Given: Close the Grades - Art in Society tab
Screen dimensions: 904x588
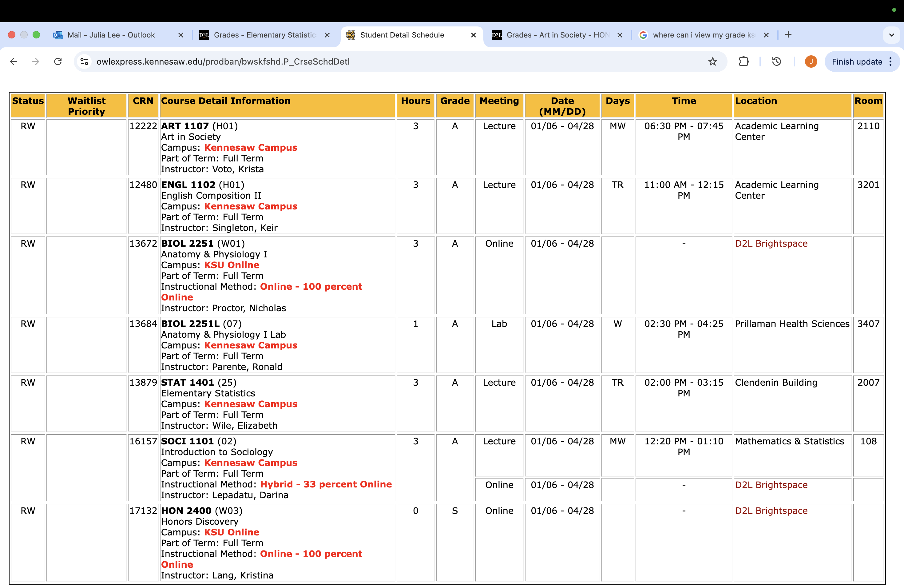Looking at the screenshot, I should coord(620,35).
